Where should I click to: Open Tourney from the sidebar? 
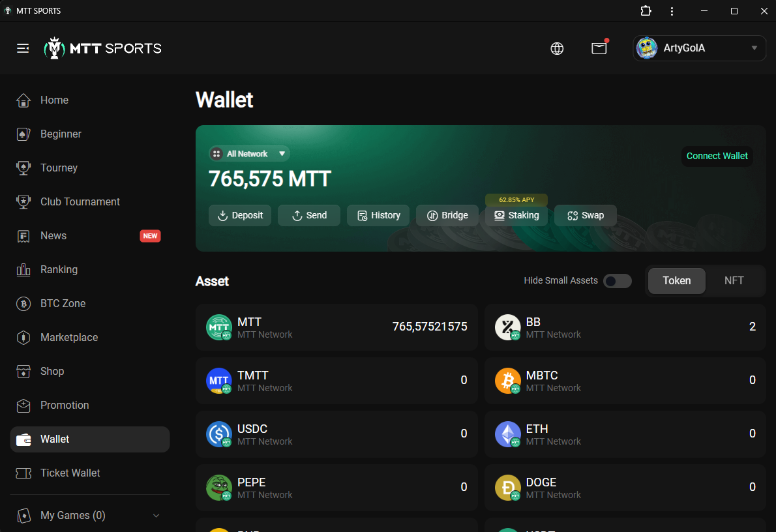[x=89, y=168]
